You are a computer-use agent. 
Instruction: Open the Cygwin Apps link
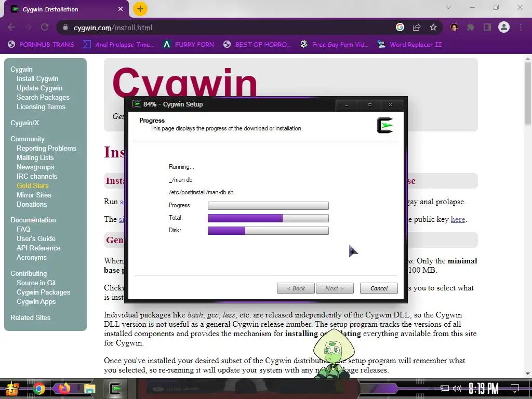[36, 301]
